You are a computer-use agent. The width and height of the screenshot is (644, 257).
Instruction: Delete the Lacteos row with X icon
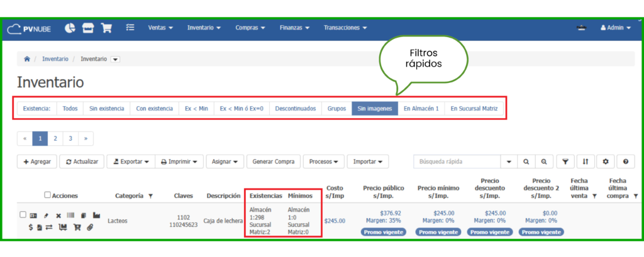pyautogui.click(x=58, y=215)
